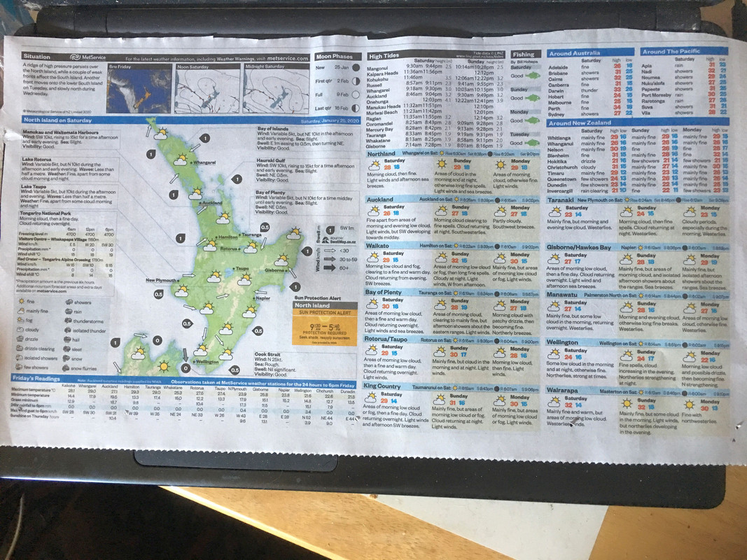Click the 'few showers' legend icon

pos(19,367)
